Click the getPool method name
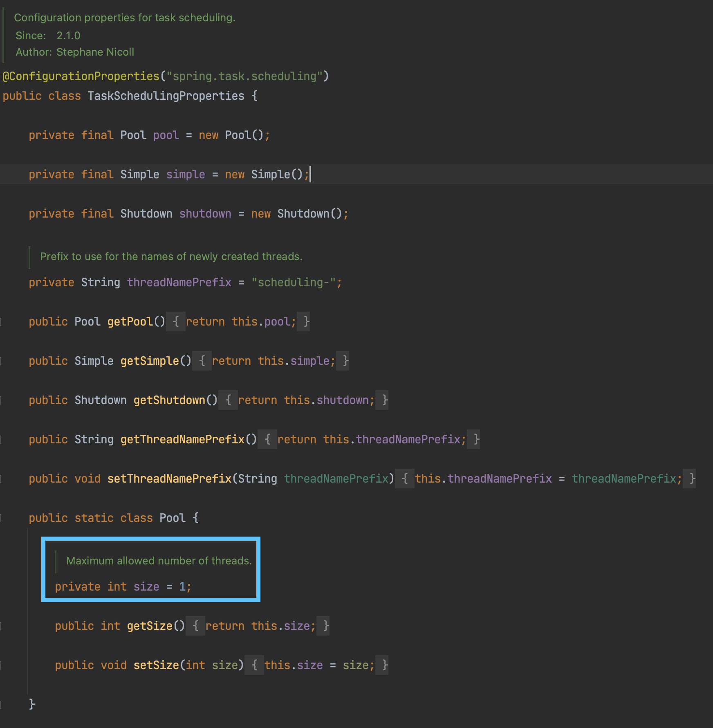Screen dimensions: 713x728 click(130, 321)
